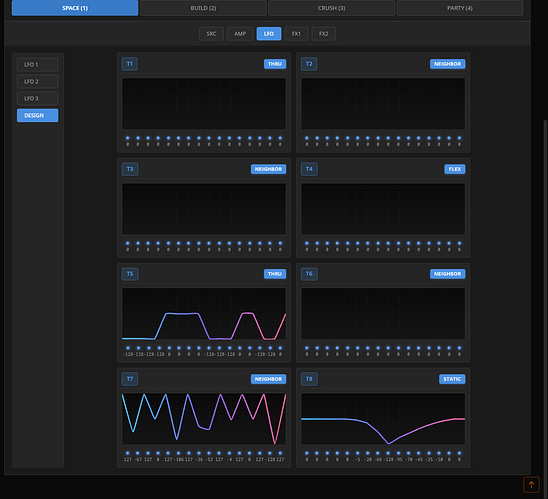Click the T1 track label
548x499 pixels.
130,64
